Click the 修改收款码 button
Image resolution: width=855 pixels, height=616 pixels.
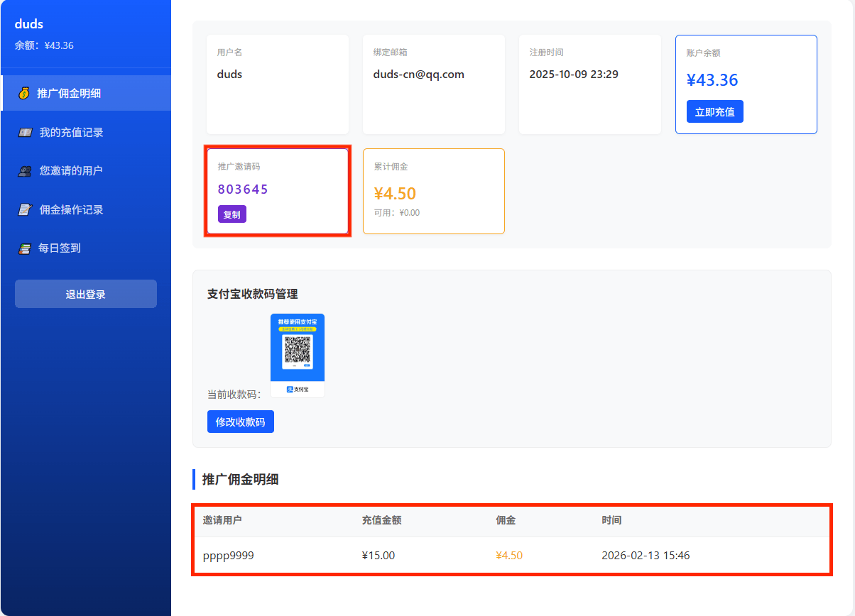click(x=241, y=422)
